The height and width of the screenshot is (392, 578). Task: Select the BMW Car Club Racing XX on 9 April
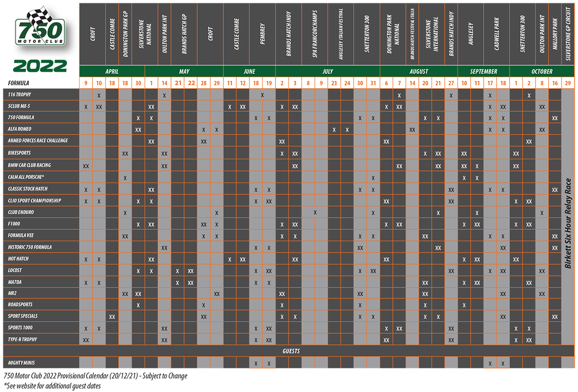(x=86, y=166)
